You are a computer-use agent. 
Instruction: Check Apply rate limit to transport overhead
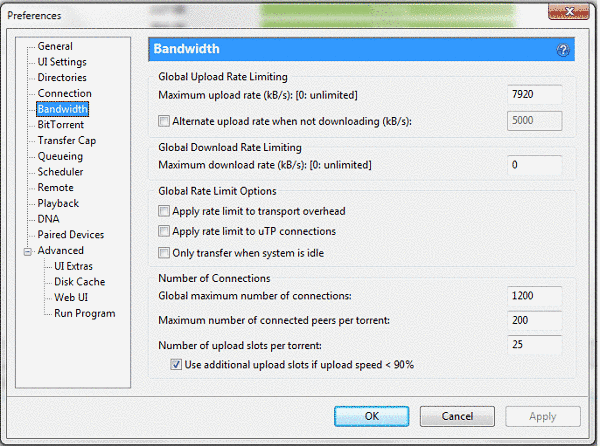point(164,211)
